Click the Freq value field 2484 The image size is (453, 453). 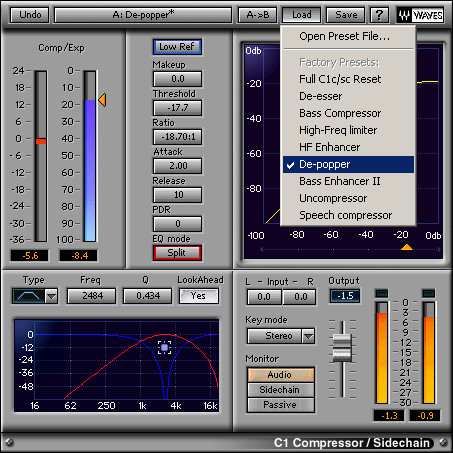tap(92, 296)
